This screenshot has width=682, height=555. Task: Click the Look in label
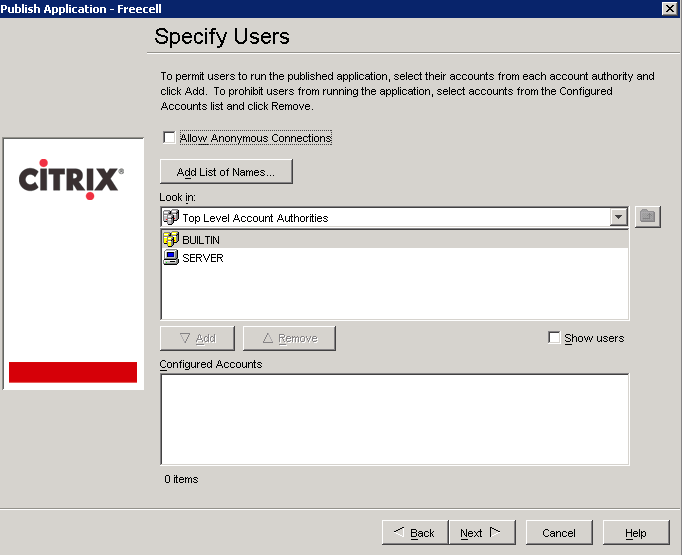[x=177, y=197]
